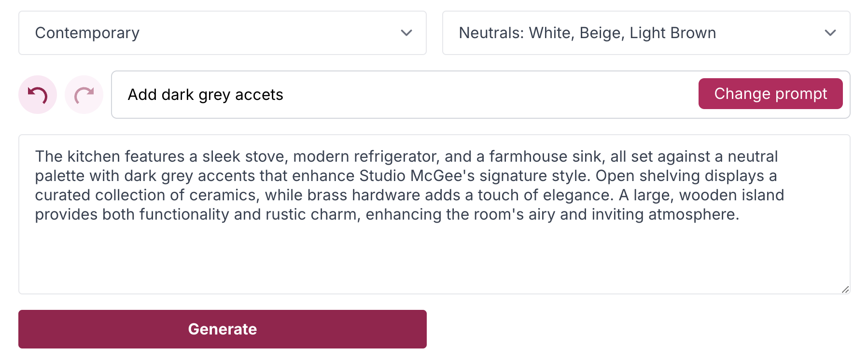Click the Generate button

[x=222, y=329]
